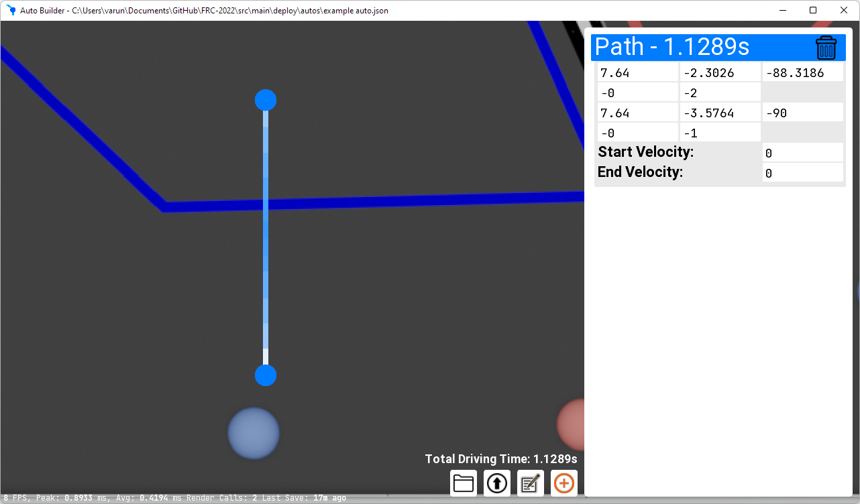
Task: Select the top path waypoint dot
Action: click(266, 101)
